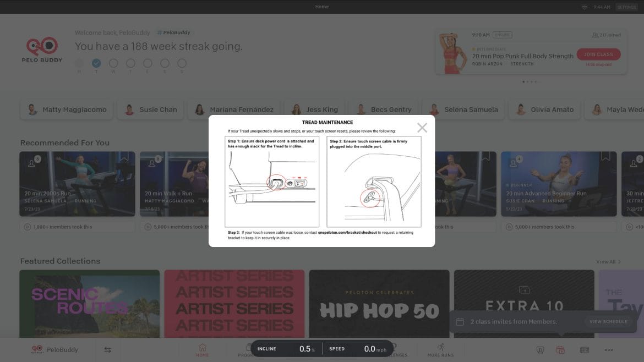Click the Speed 0.0 mph readout
Image resolution: width=644 pixels, height=362 pixels.
point(358,349)
